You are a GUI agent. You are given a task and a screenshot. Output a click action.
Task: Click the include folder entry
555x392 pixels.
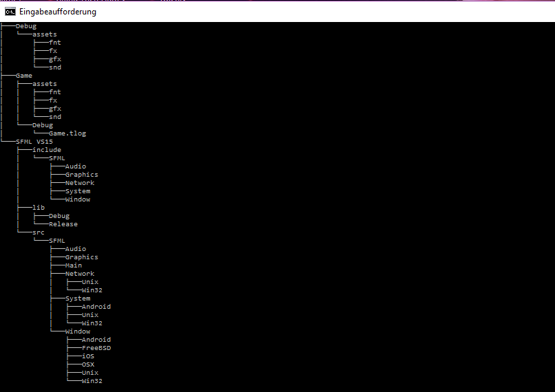point(47,150)
